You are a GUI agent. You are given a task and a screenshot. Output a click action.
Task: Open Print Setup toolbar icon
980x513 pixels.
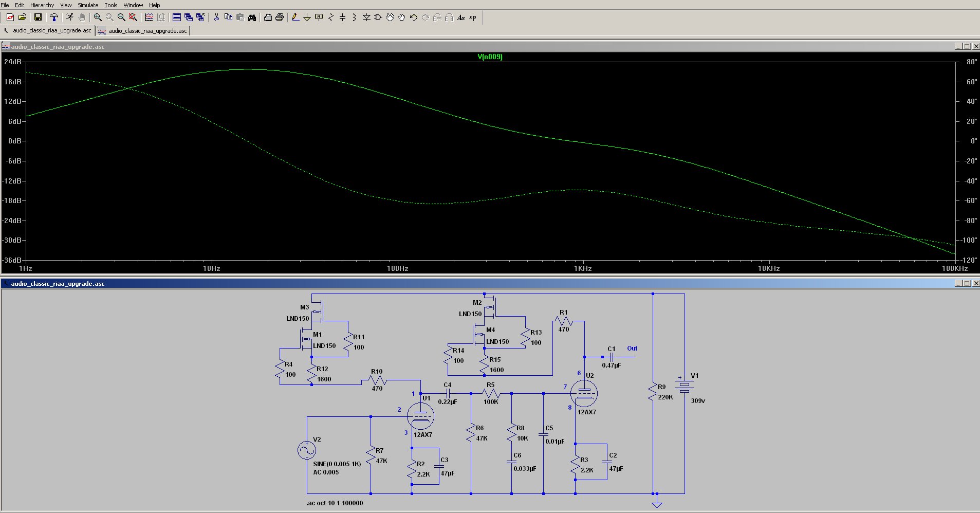pos(268,17)
